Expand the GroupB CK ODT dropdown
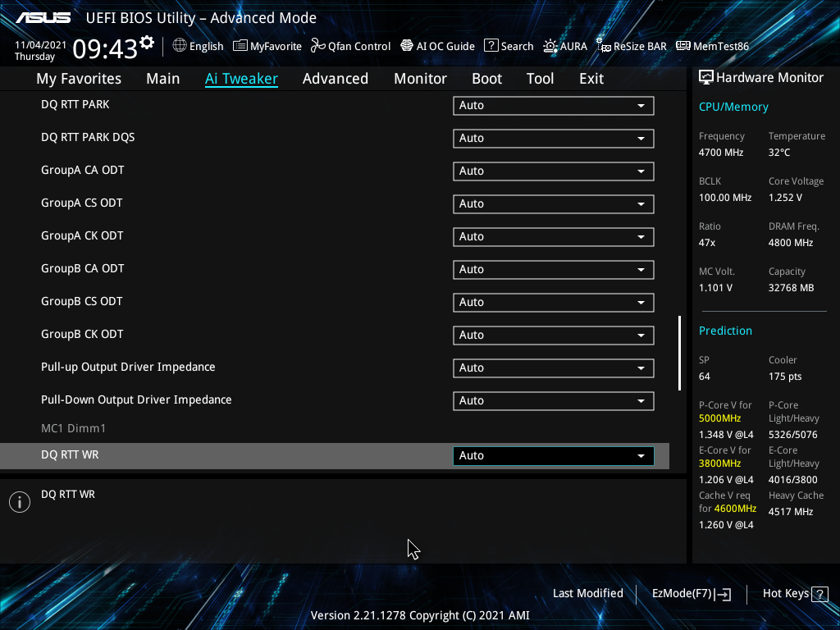 click(554, 335)
